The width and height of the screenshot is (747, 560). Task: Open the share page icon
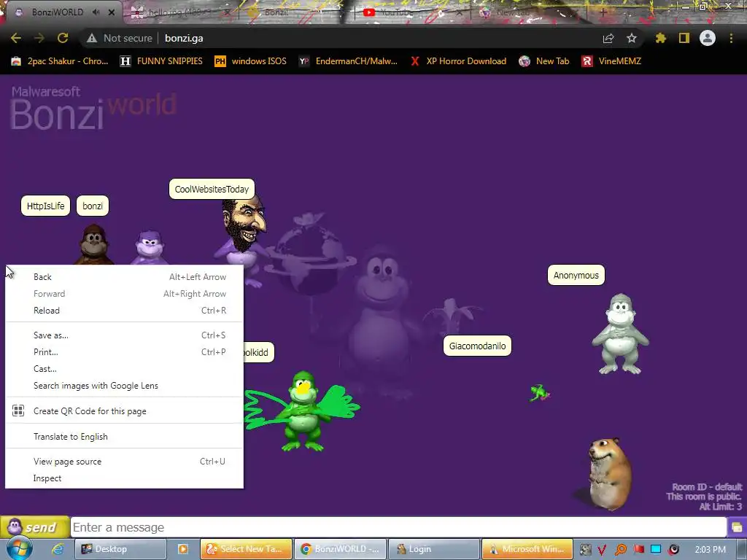(x=608, y=38)
